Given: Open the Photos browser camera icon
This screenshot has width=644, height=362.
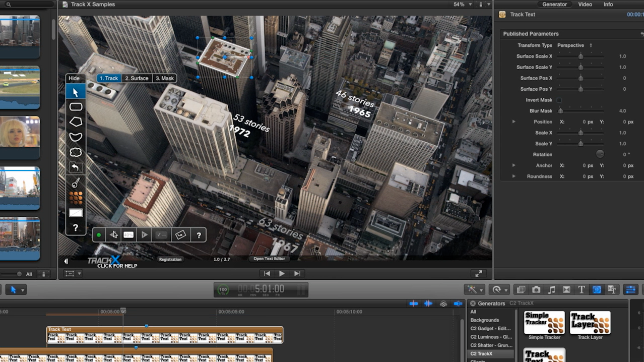Looking at the screenshot, I should [536, 289].
